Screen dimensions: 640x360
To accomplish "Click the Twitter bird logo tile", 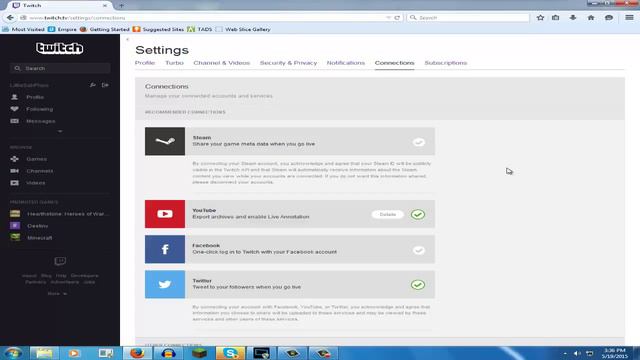I will tap(165, 284).
